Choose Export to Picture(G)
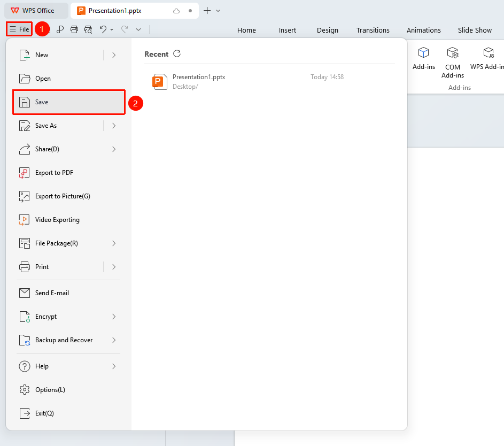The width and height of the screenshot is (504, 446). coord(68,196)
